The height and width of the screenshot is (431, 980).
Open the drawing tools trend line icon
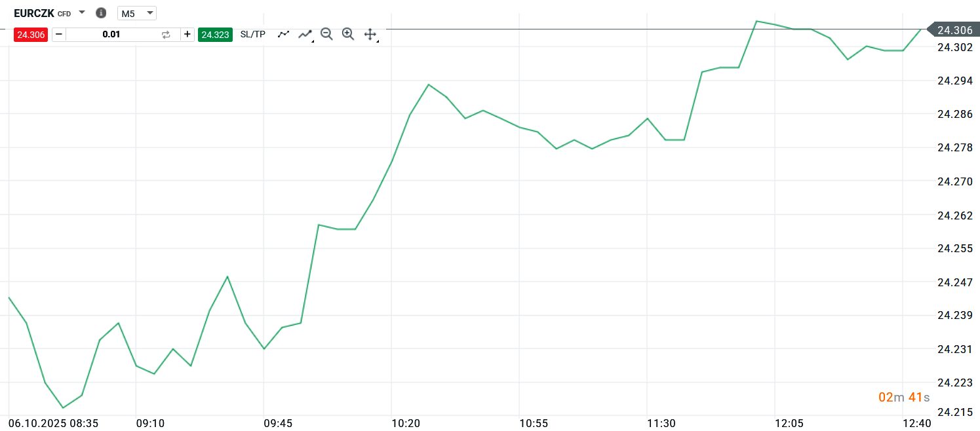pos(305,35)
